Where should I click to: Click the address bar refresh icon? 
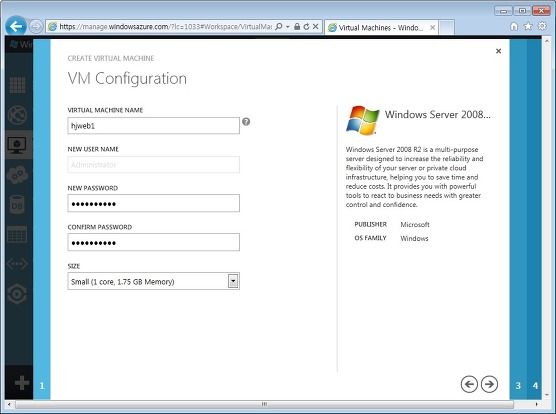pyautogui.click(x=306, y=27)
